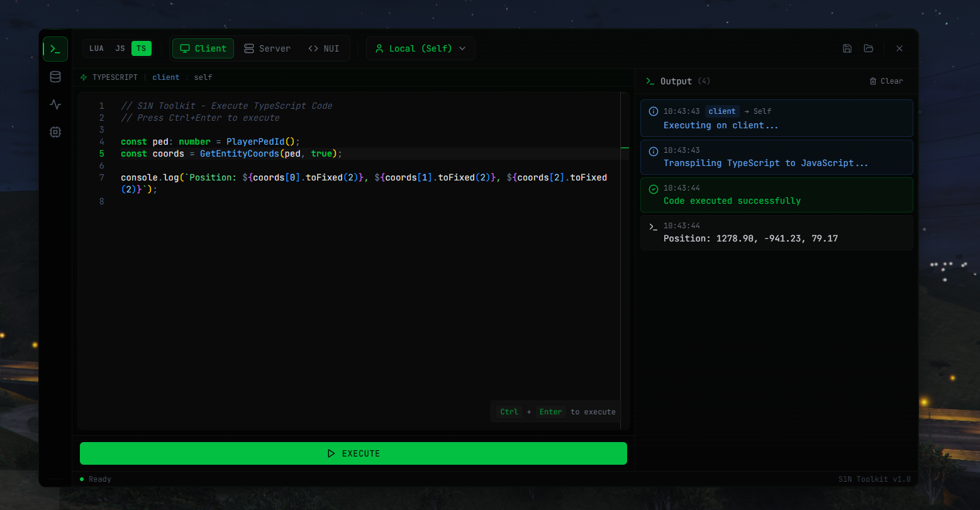Click Clear in the Output header
The width and height of the screenshot is (980, 510).
[x=891, y=80]
